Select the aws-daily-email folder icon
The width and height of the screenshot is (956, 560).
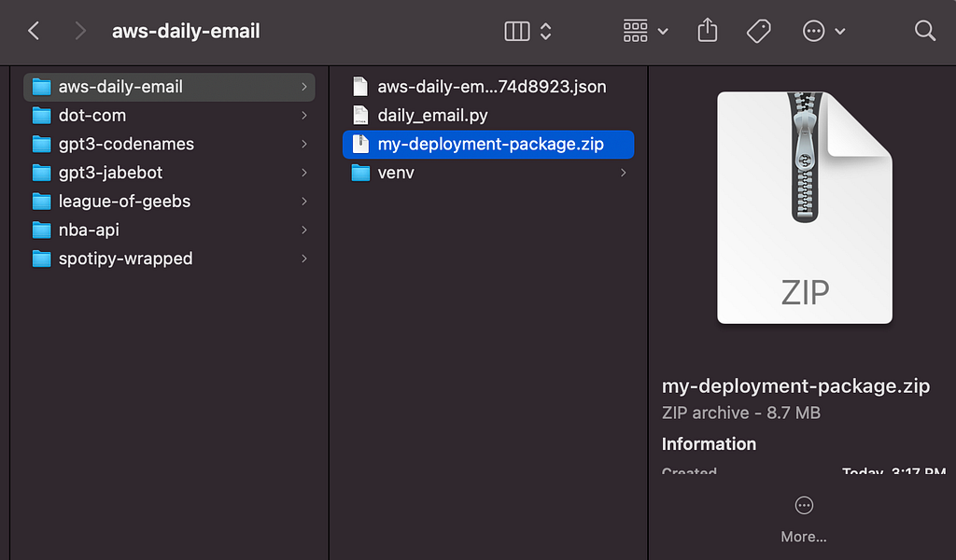41,87
